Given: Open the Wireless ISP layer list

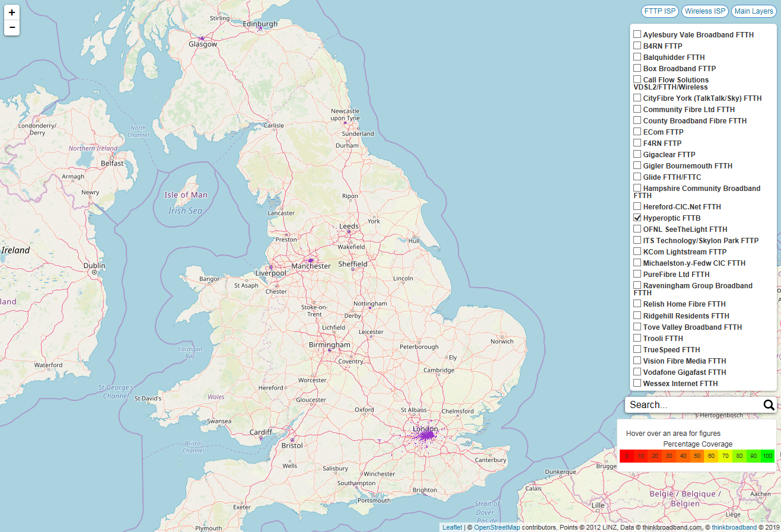Looking at the screenshot, I should (x=705, y=11).
